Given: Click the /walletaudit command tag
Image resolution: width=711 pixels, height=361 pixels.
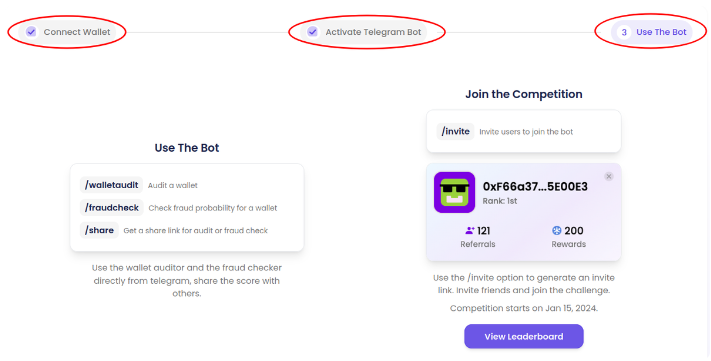Looking at the screenshot, I should [x=112, y=185].
